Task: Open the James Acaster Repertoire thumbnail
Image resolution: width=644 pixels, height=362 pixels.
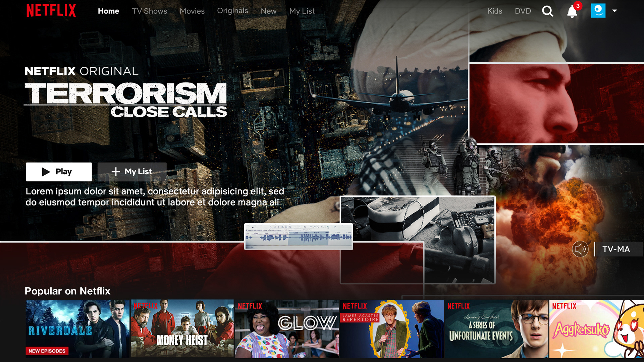Action: [x=392, y=329]
